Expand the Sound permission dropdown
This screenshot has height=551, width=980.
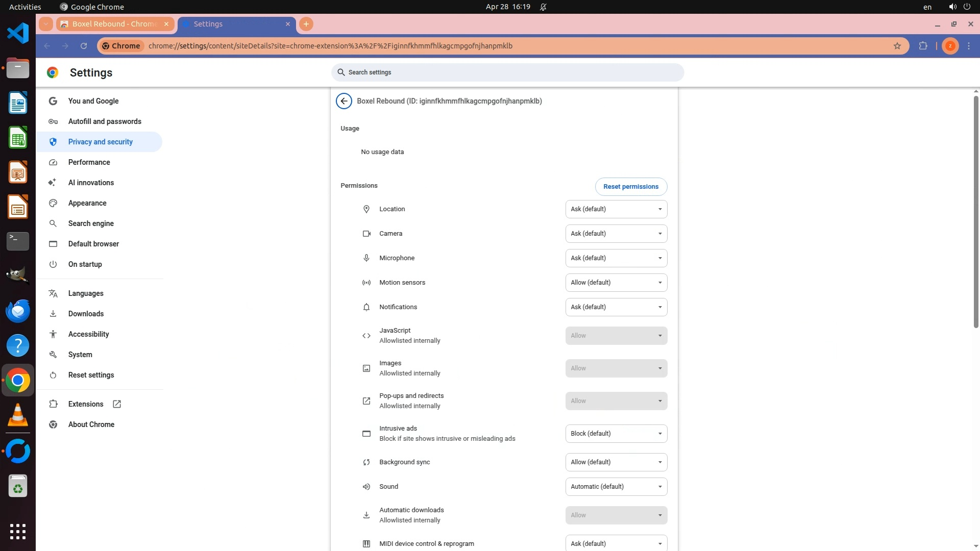(x=616, y=487)
